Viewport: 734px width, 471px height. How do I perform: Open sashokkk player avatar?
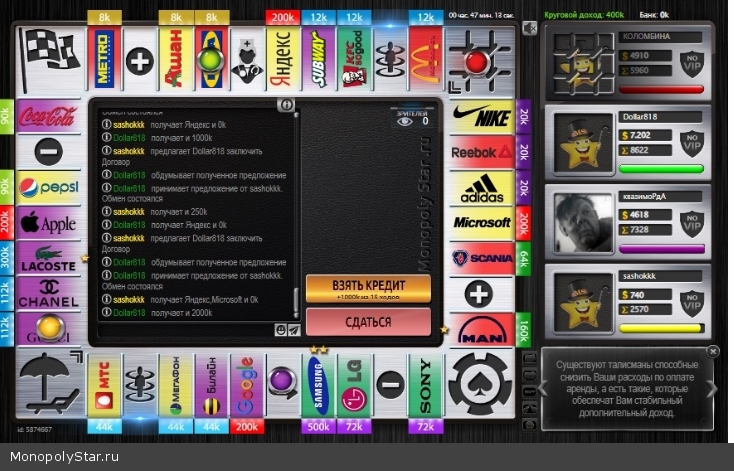583,303
